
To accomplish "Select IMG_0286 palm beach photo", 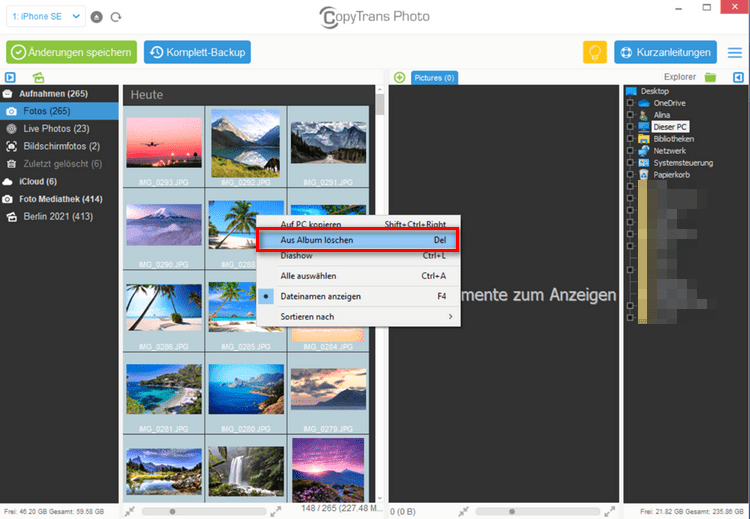I will [164, 307].
